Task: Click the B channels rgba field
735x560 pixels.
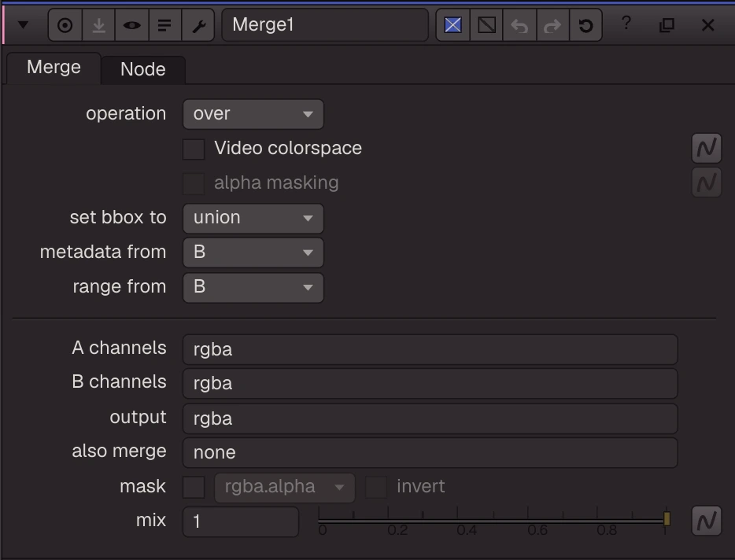Action: click(430, 383)
